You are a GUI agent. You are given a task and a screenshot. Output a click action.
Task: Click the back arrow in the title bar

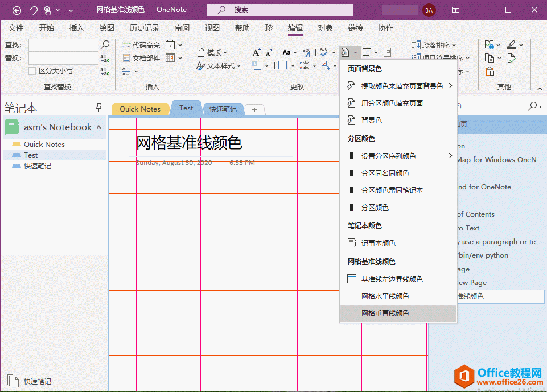click(x=17, y=10)
